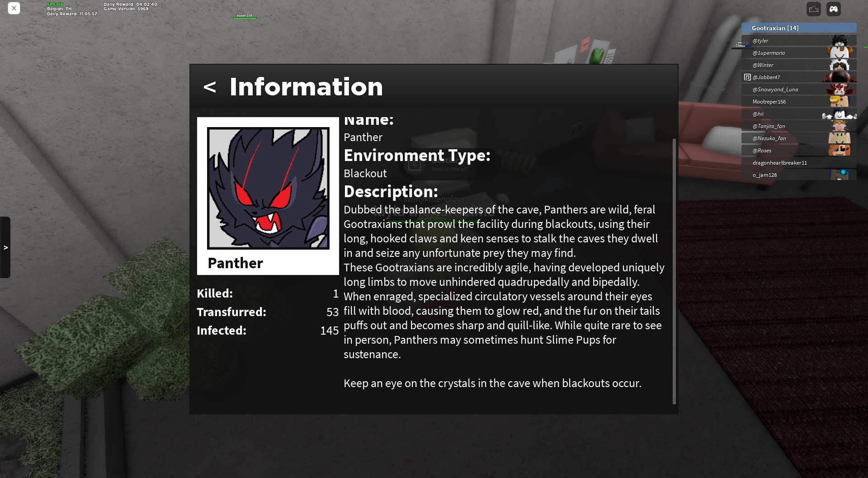Select @Snowyand_Luna in the player list

pos(799,90)
